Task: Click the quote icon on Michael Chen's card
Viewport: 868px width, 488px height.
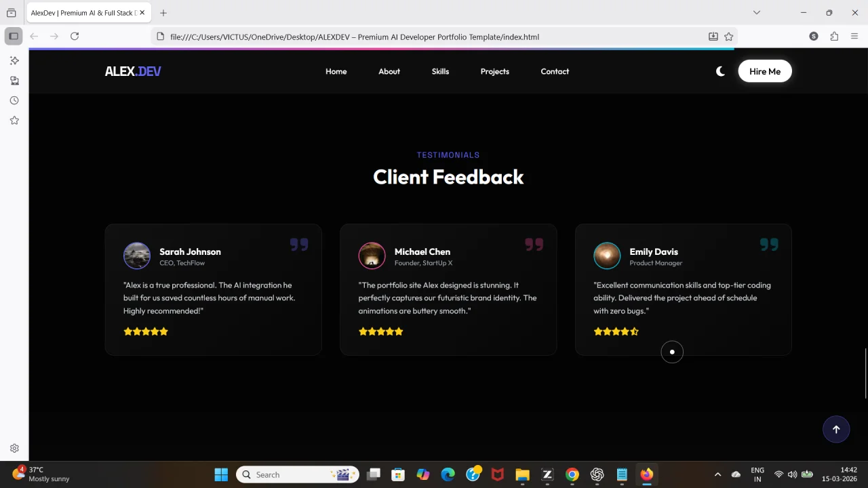Action: coord(534,244)
